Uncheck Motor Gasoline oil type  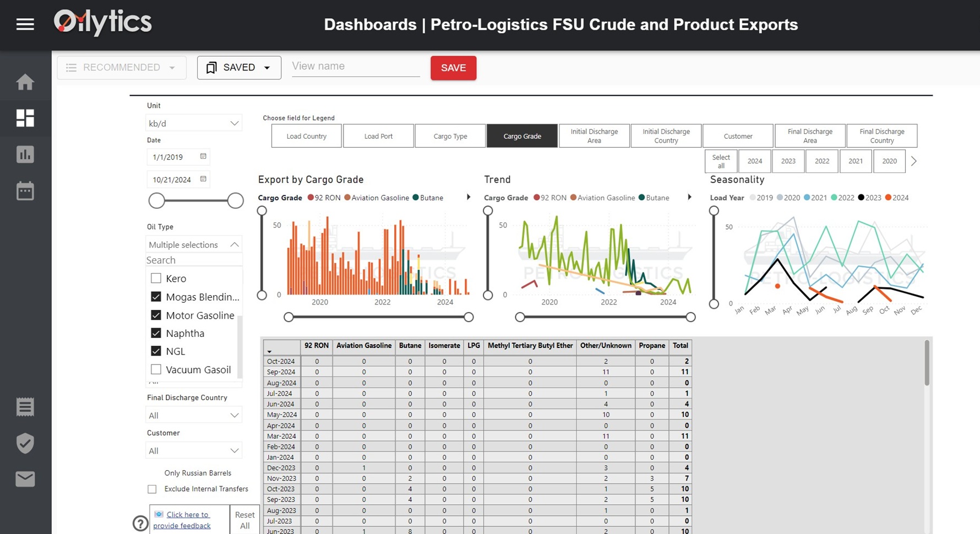pos(156,315)
